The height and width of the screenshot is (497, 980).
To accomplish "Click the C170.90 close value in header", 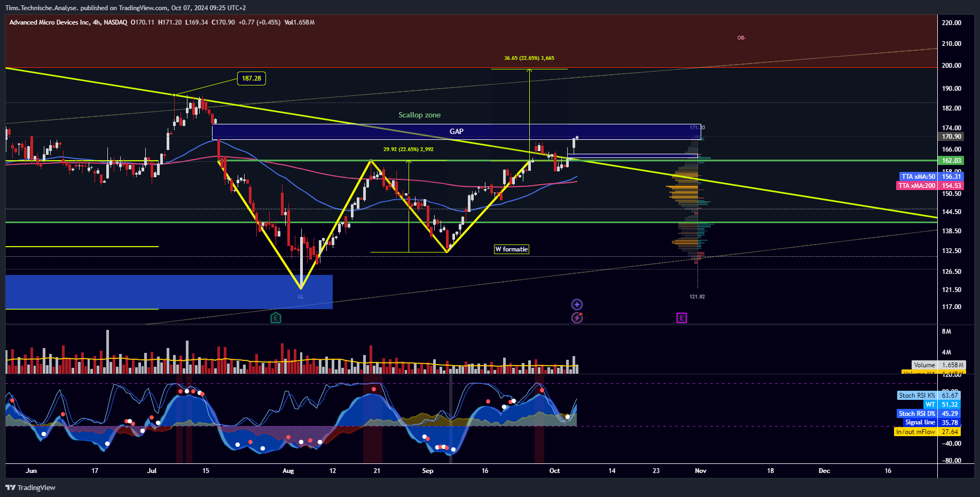I will coord(223,22).
